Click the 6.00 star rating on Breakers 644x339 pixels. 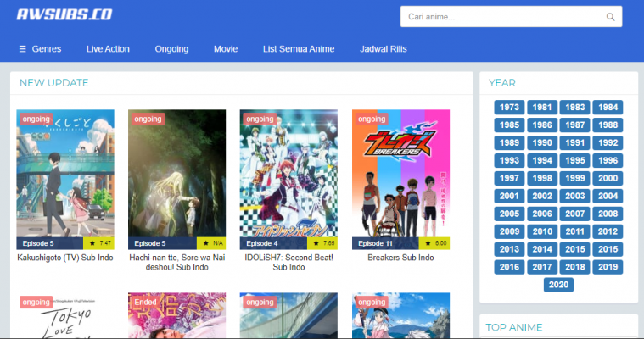[434, 243]
